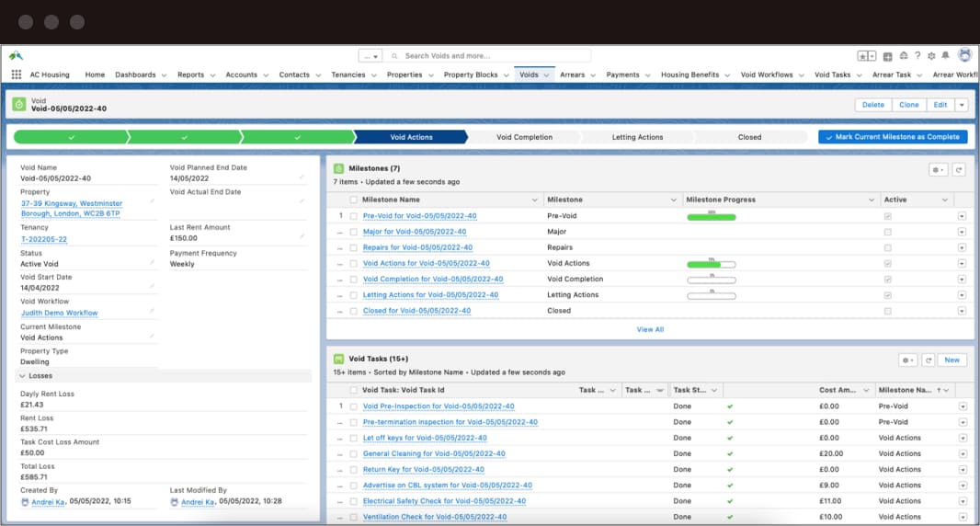Open the Judith Demo Workflow link

60,313
